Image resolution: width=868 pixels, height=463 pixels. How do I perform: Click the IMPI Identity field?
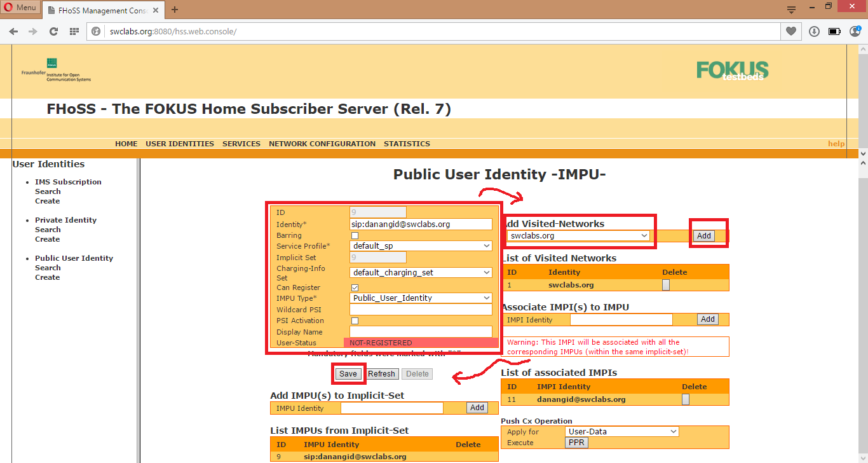(621, 320)
